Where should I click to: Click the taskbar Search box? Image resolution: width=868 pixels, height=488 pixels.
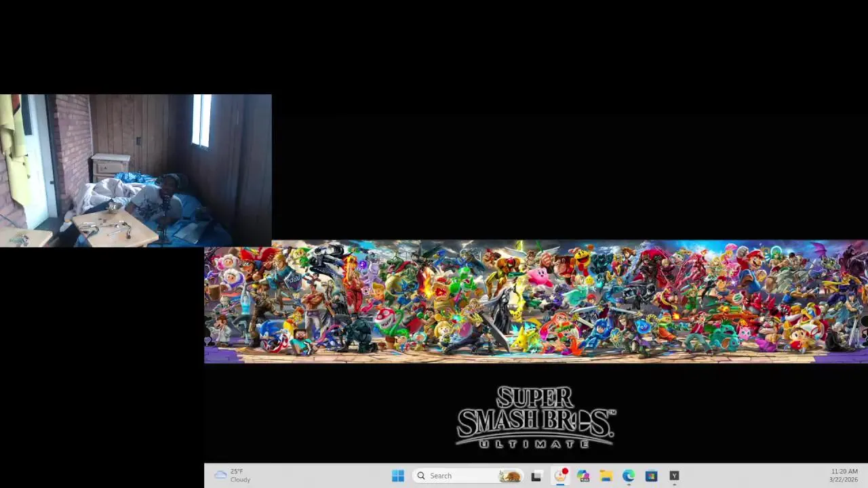(468, 476)
